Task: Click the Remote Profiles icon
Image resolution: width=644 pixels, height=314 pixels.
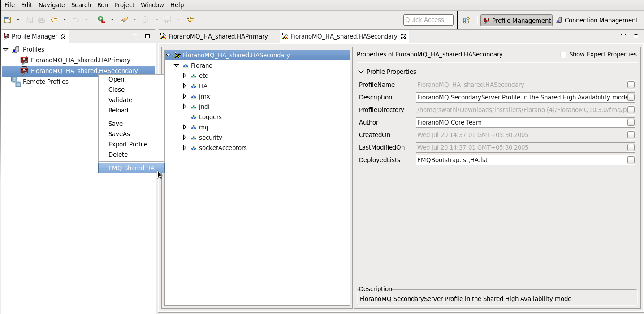Action: [16, 82]
